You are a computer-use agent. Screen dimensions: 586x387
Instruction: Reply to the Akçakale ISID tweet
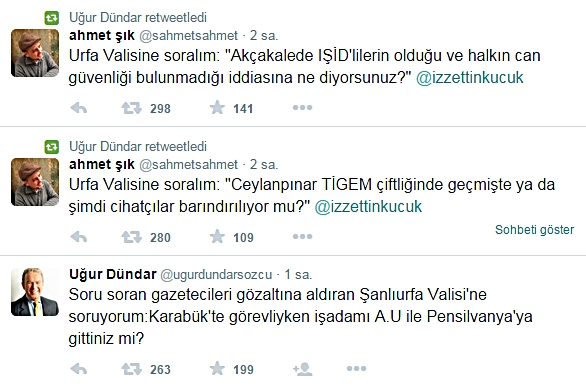click(79, 108)
